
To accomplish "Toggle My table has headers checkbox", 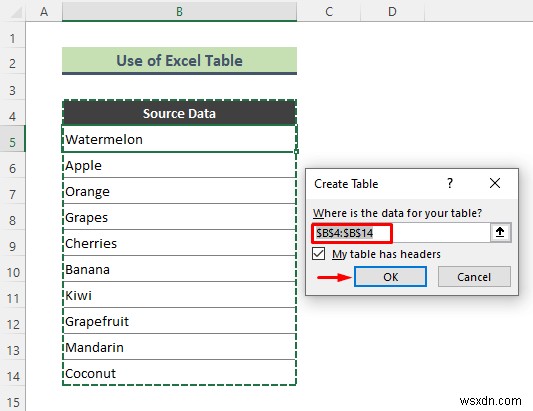I will tap(319, 254).
